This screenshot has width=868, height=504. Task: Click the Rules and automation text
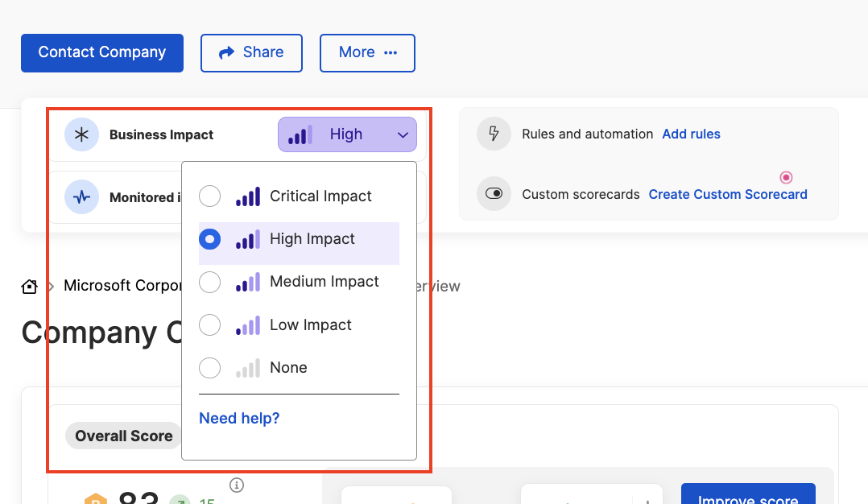pyautogui.click(x=587, y=134)
